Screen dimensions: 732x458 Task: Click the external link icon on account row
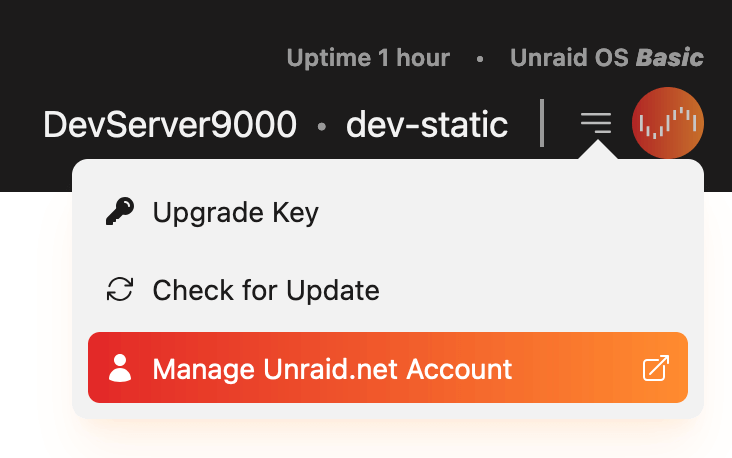(655, 368)
